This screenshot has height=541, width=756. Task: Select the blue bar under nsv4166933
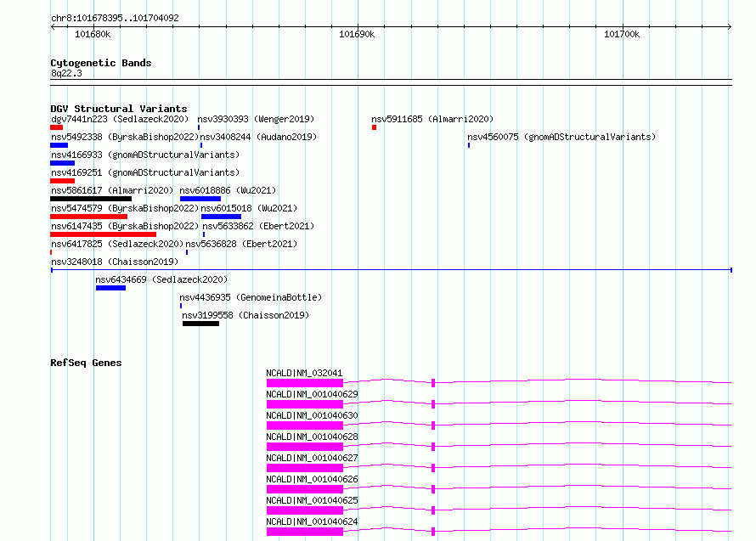click(62, 163)
